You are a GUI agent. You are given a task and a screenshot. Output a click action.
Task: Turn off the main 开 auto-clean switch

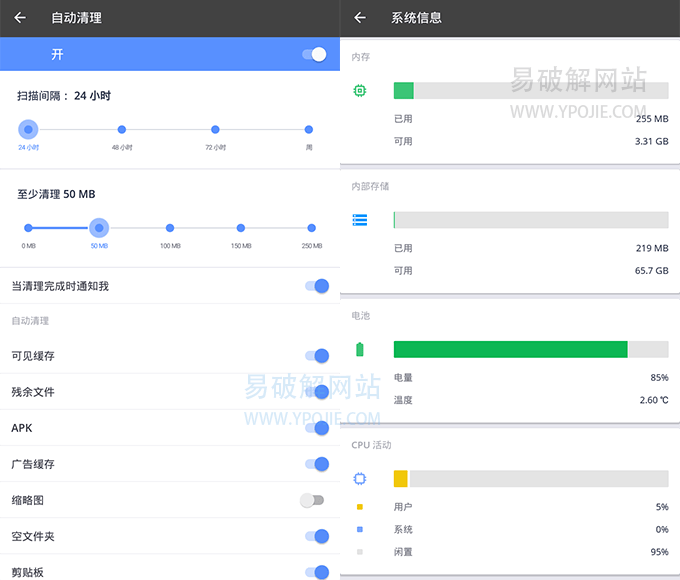coord(314,54)
